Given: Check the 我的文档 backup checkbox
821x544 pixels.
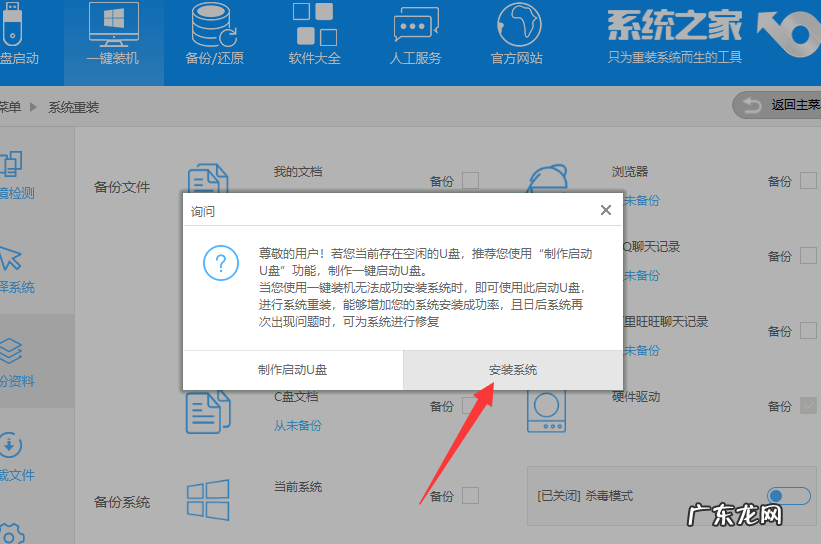Looking at the screenshot, I should (470, 181).
